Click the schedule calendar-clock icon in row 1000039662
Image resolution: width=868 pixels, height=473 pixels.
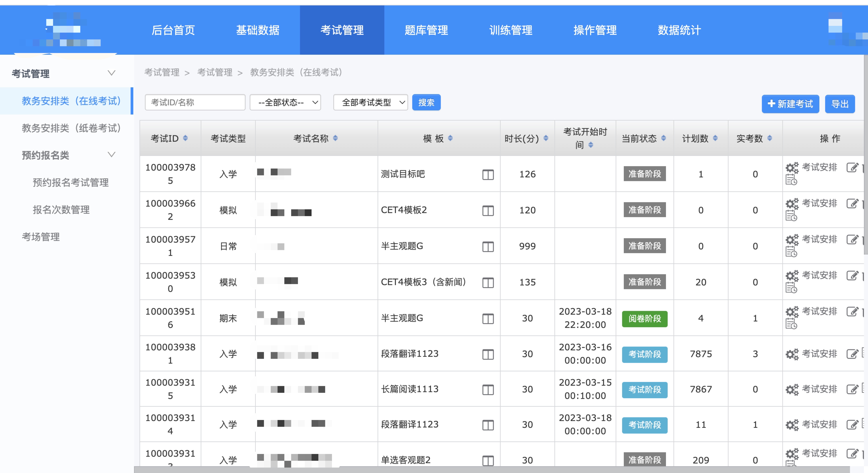[x=791, y=215]
